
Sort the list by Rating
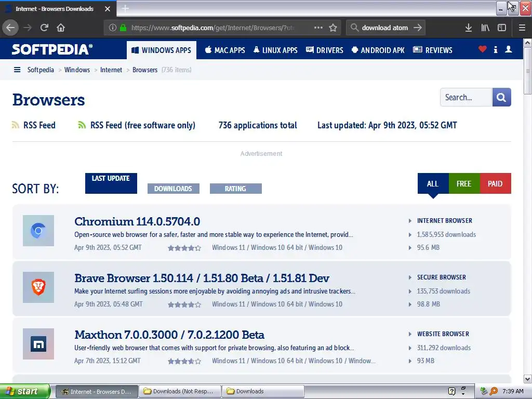pos(236,189)
